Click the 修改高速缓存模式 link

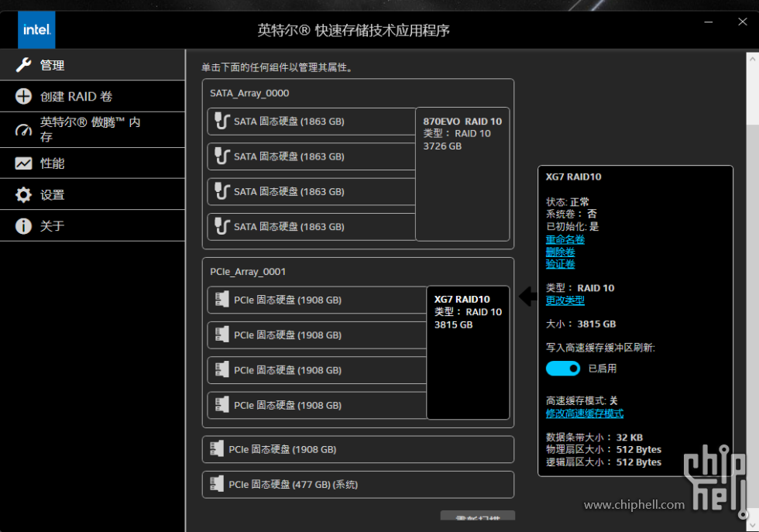[x=584, y=414]
